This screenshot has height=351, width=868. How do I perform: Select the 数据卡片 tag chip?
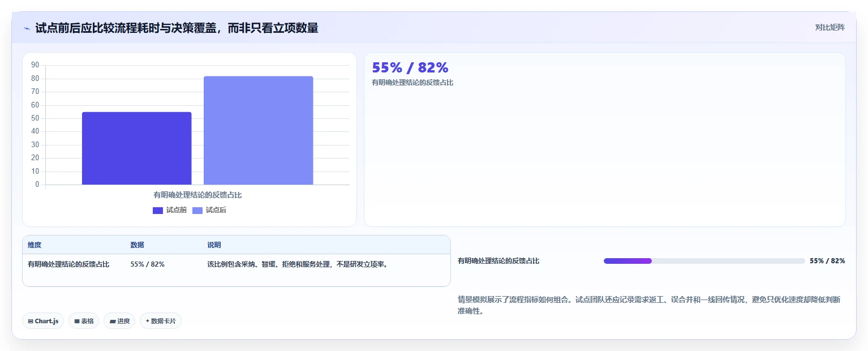pyautogui.click(x=161, y=321)
